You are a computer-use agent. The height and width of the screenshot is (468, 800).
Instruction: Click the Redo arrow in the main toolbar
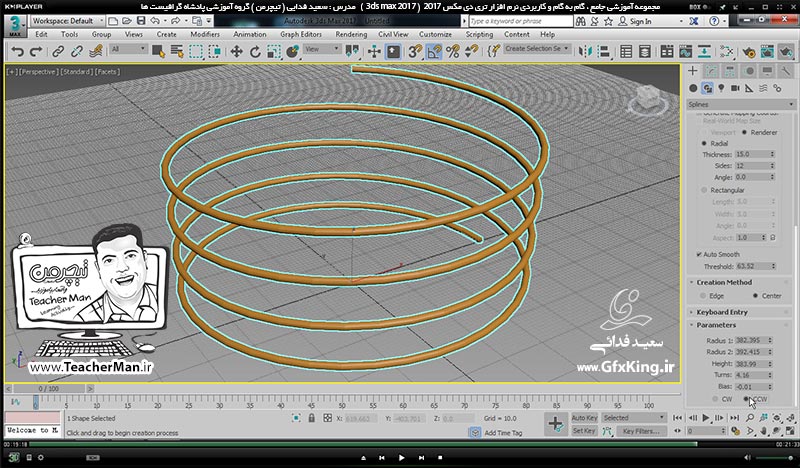36,52
